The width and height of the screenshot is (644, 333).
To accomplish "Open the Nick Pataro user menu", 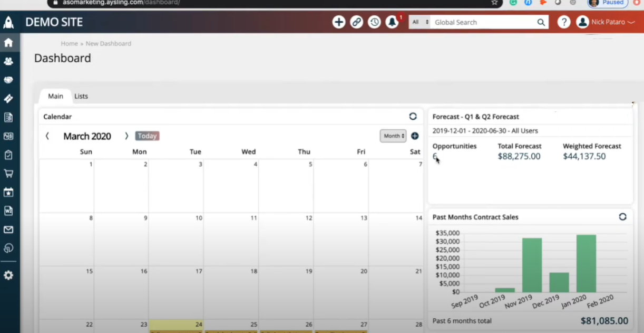I will [606, 22].
